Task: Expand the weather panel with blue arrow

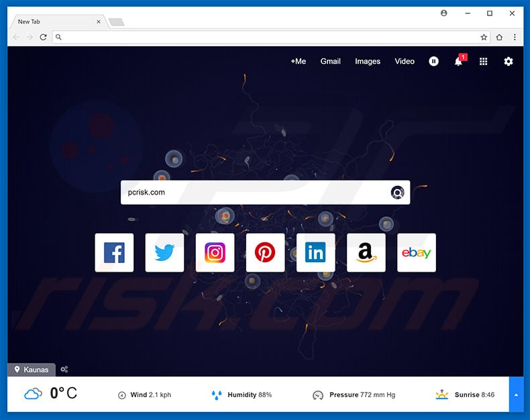Action: tap(516, 395)
